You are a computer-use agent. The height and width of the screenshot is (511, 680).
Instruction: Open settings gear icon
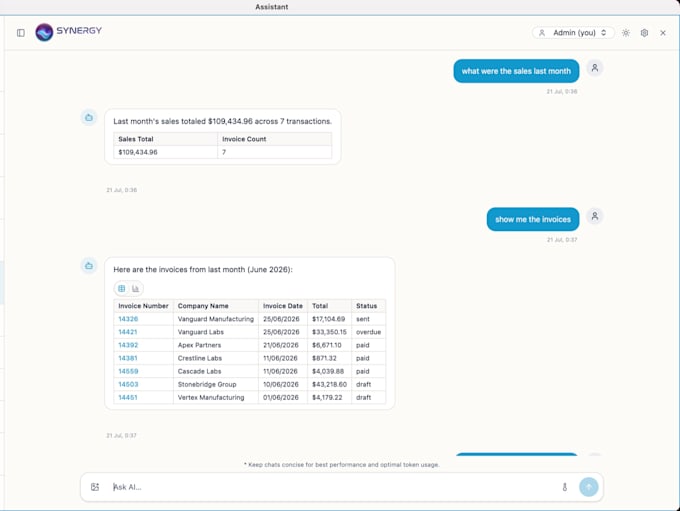(x=644, y=33)
